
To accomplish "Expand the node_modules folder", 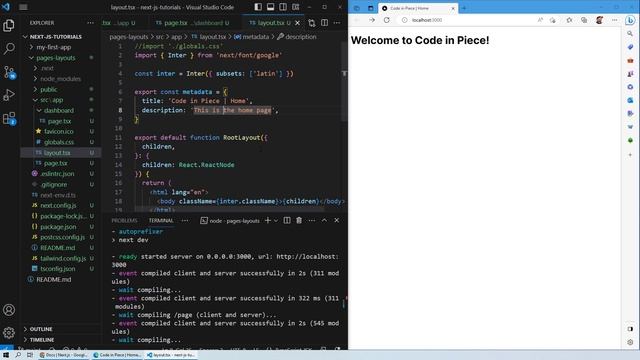I will (61, 79).
